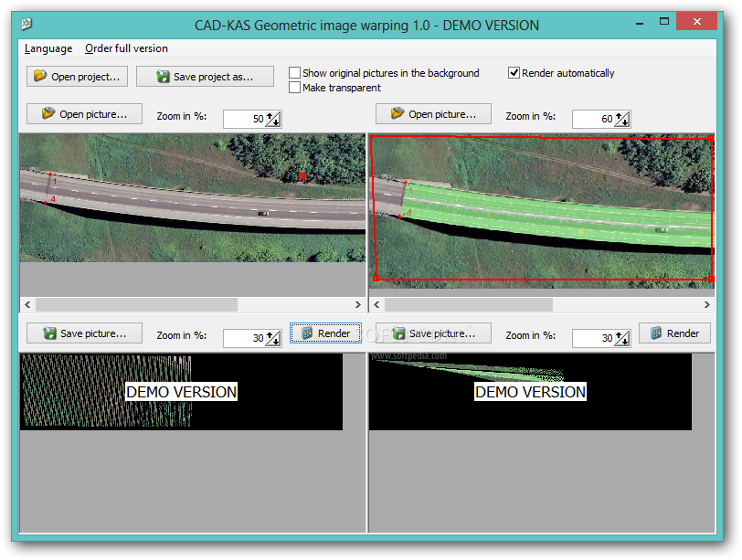Click the application icon in title bar
Screen dimensions: 742x560
(x=27, y=23)
